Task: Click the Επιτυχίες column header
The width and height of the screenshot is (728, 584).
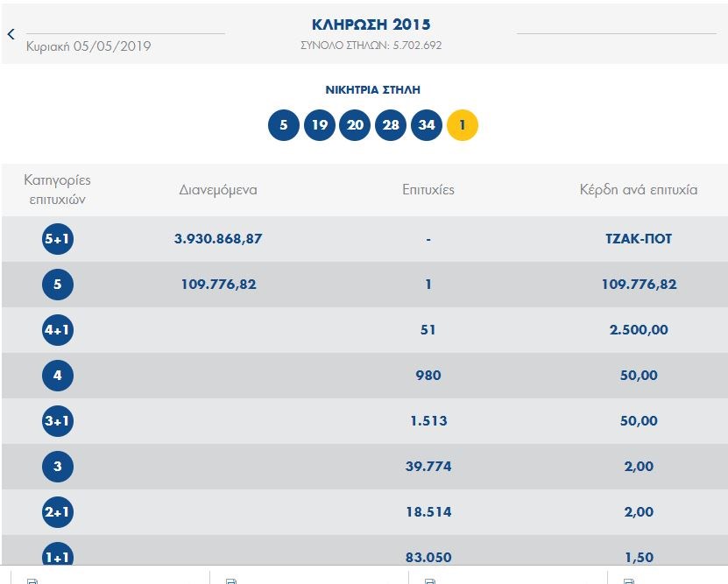Action: tap(428, 189)
